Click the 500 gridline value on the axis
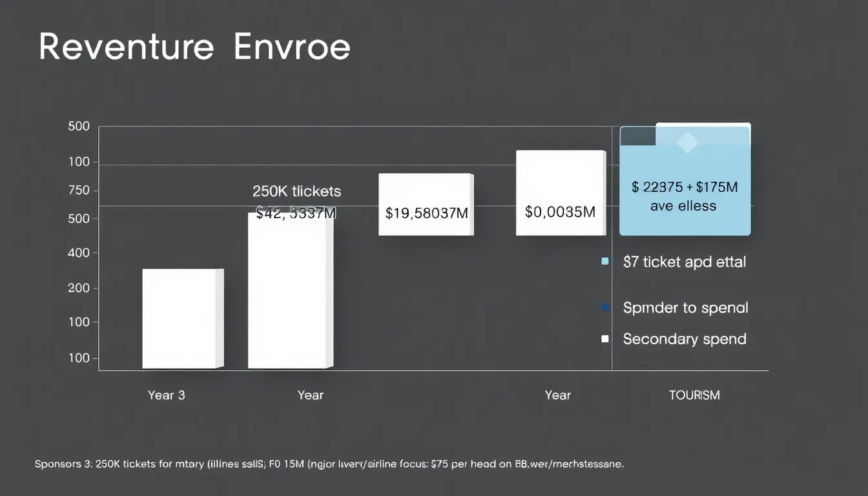The image size is (868, 496). pyautogui.click(x=80, y=126)
